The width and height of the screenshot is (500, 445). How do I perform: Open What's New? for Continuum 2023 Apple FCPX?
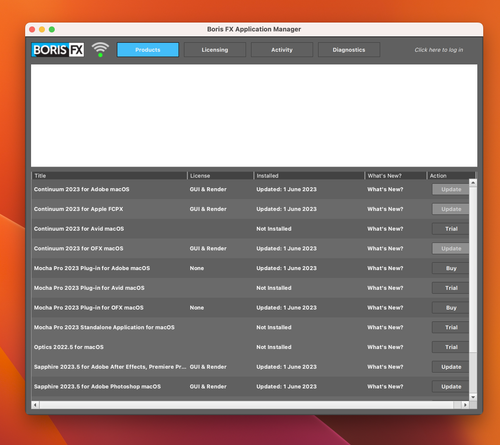coord(385,209)
